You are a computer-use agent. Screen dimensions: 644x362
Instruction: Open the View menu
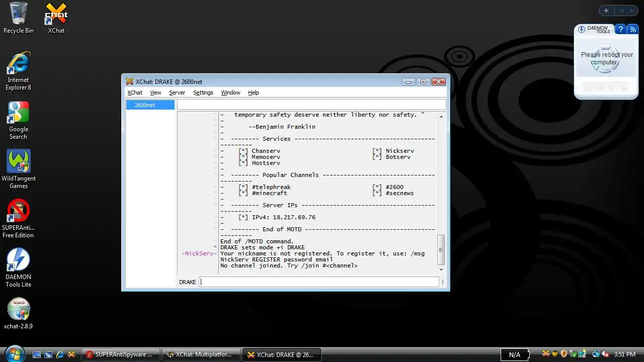point(155,93)
